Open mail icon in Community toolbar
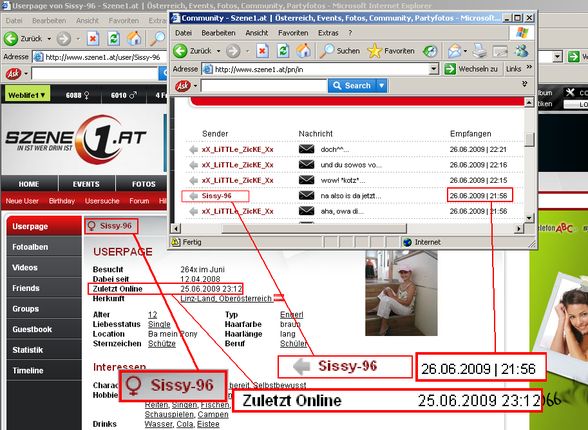Screen dimensions: 588x430 pos(454,51)
